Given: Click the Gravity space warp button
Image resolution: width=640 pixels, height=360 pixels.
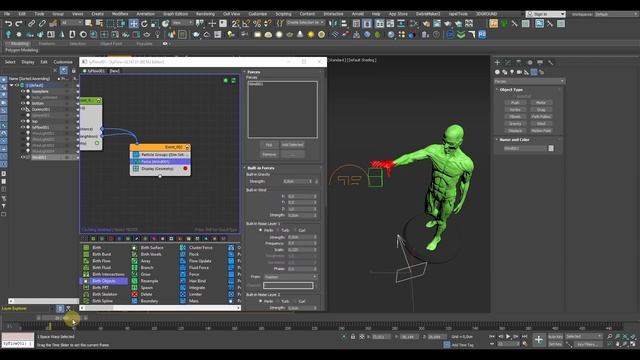Looking at the screenshot, I should [x=515, y=124].
